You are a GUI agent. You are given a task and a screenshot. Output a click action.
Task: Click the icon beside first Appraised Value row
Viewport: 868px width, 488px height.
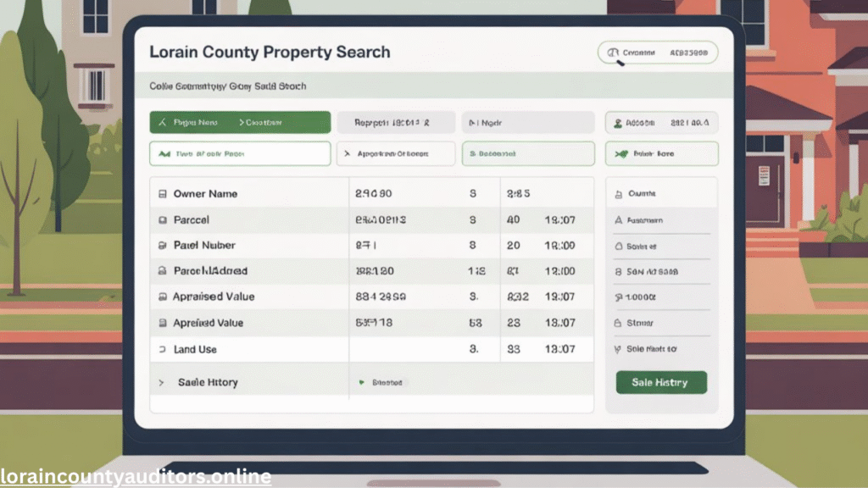162,297
